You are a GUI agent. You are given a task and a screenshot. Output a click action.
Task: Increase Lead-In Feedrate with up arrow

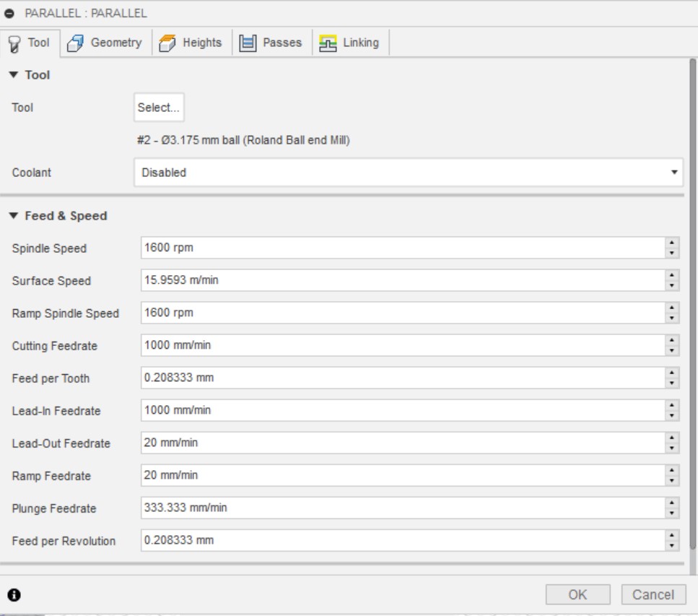click(x=672, y=405)
